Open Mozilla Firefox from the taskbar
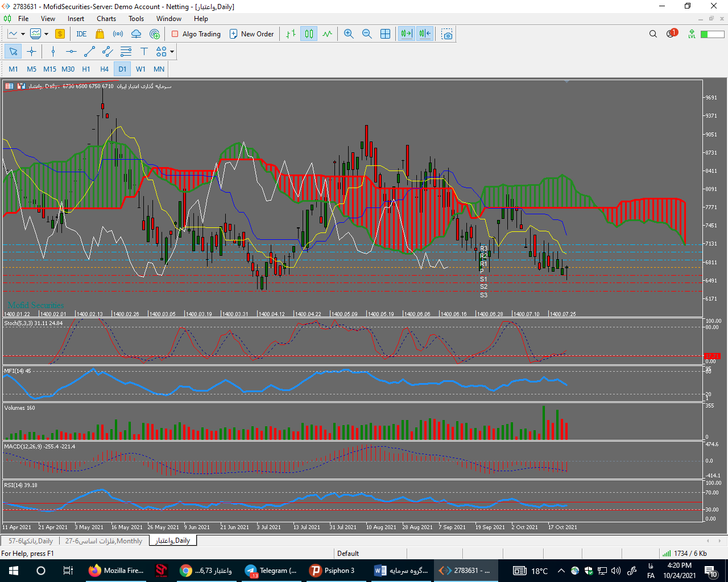 [117, 571]
